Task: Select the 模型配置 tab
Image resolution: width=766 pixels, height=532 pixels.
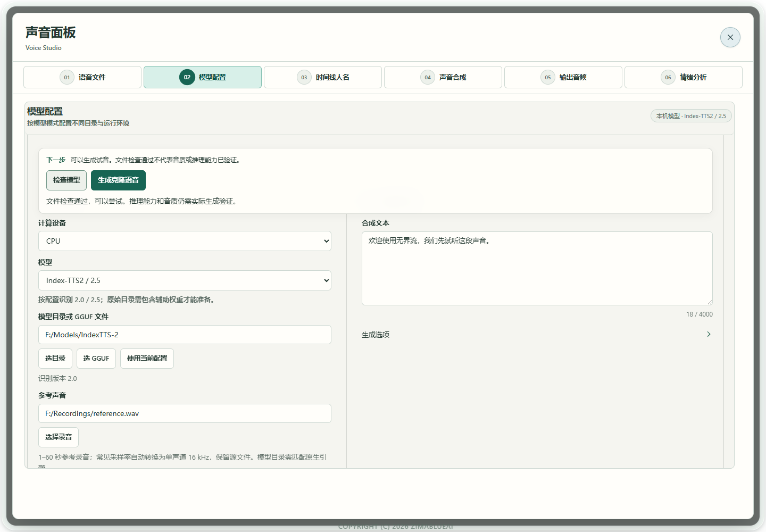Action: coord(203,77)
